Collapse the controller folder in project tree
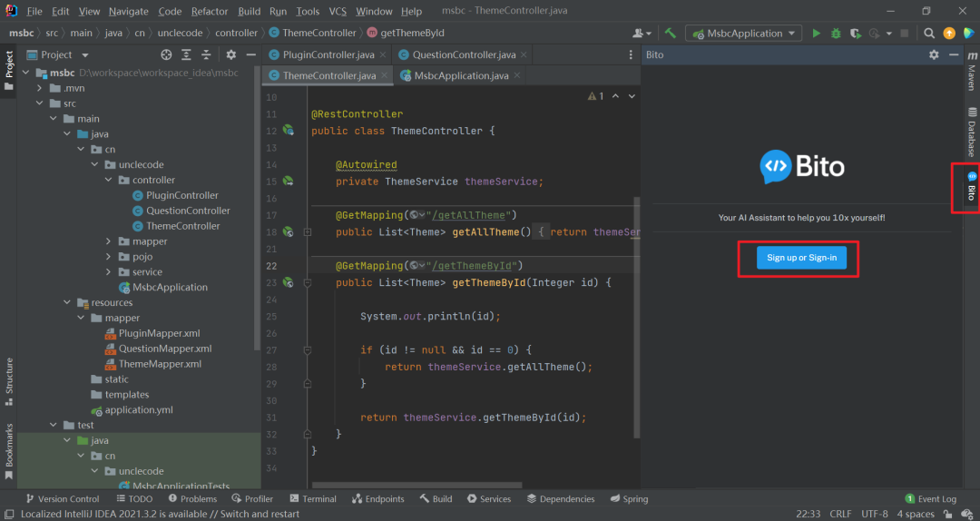 [108, 180]
